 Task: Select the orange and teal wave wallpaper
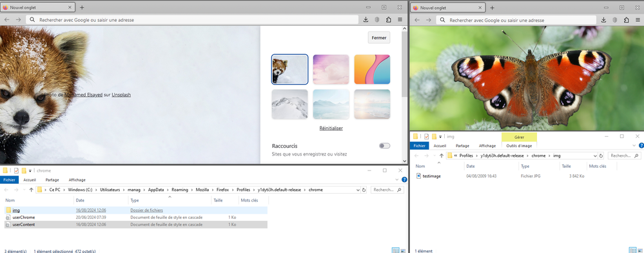click(372, 70)
